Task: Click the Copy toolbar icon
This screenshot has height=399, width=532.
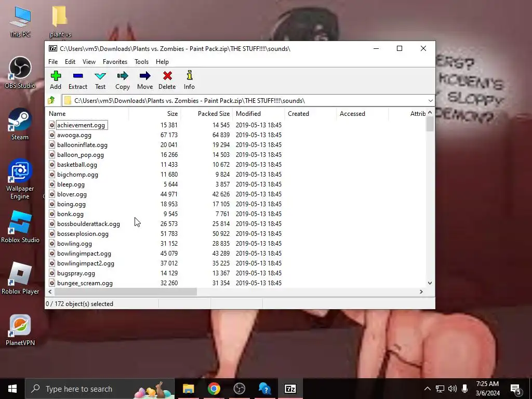Action: point(123,80)
